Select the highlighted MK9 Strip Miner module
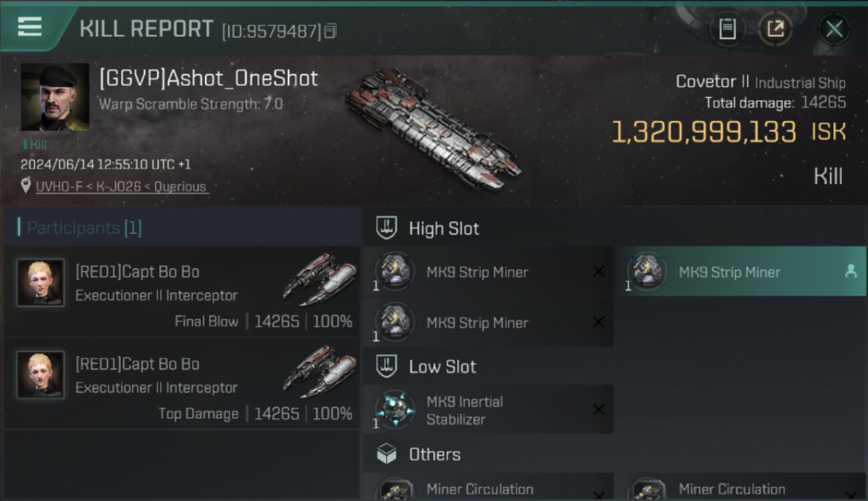Screen dimensions: 868x501 tap(729, 272)
